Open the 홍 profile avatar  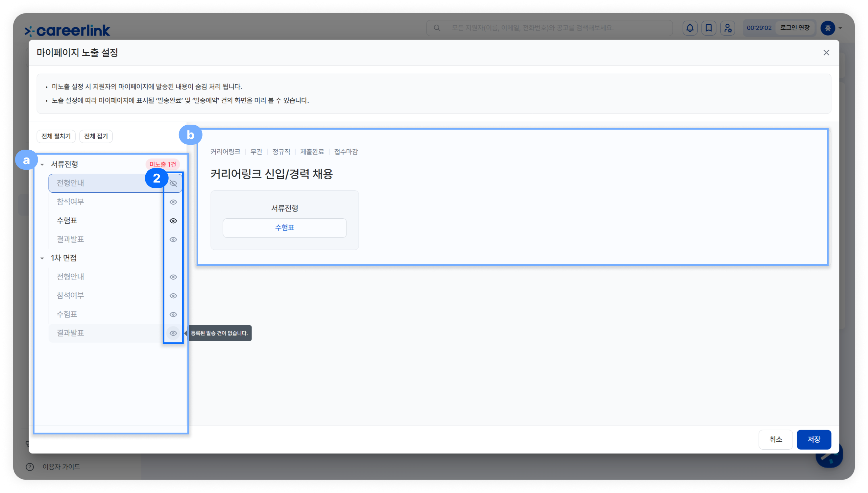[828, 28]
